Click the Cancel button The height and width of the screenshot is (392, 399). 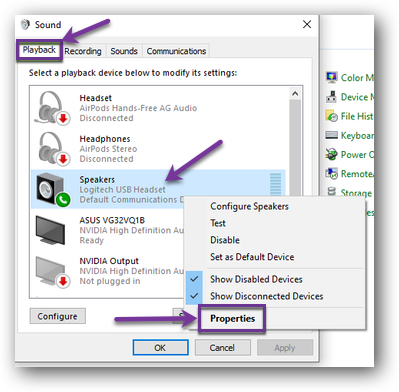(222, 348)
